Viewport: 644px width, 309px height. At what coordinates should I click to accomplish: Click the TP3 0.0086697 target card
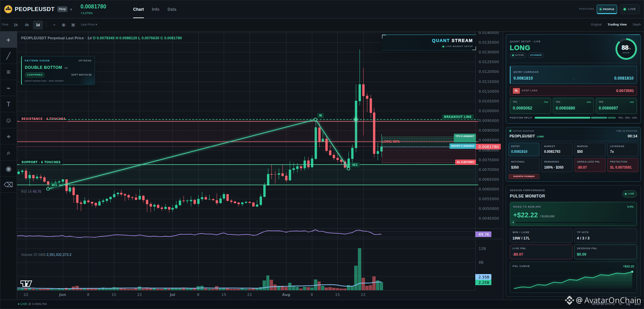coord(616,106)
